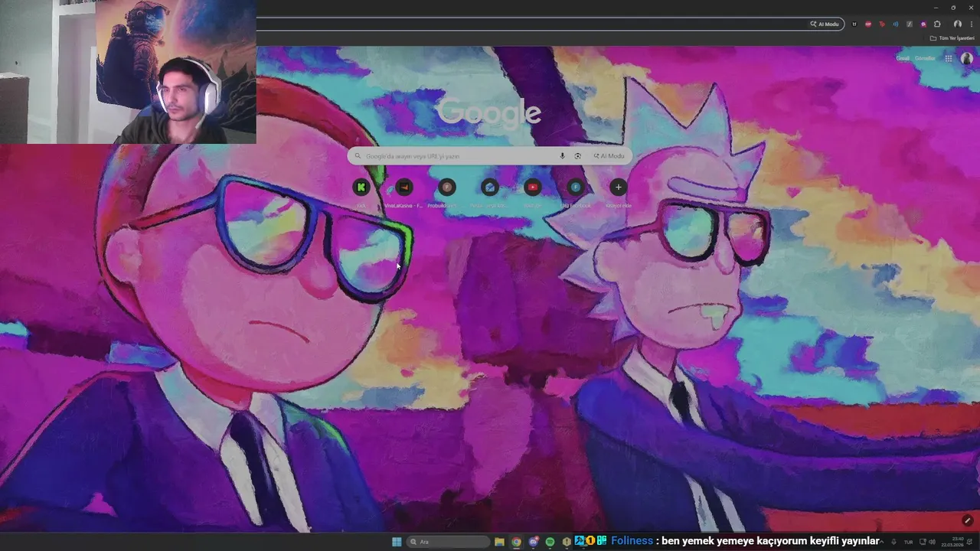Search by image with Google Lens icon
Screen dimensions: 980x551
pos(578,156)
